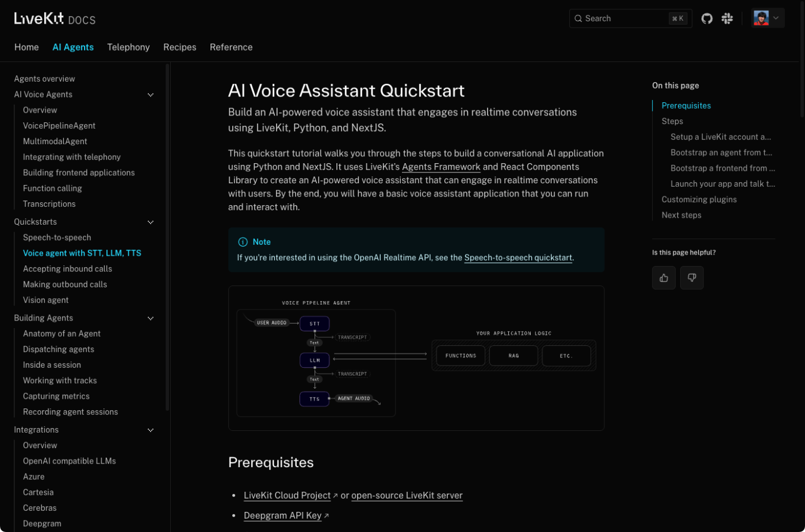
Task: Click the sidebar vertical scrollbar
Action: coord(167,237)
